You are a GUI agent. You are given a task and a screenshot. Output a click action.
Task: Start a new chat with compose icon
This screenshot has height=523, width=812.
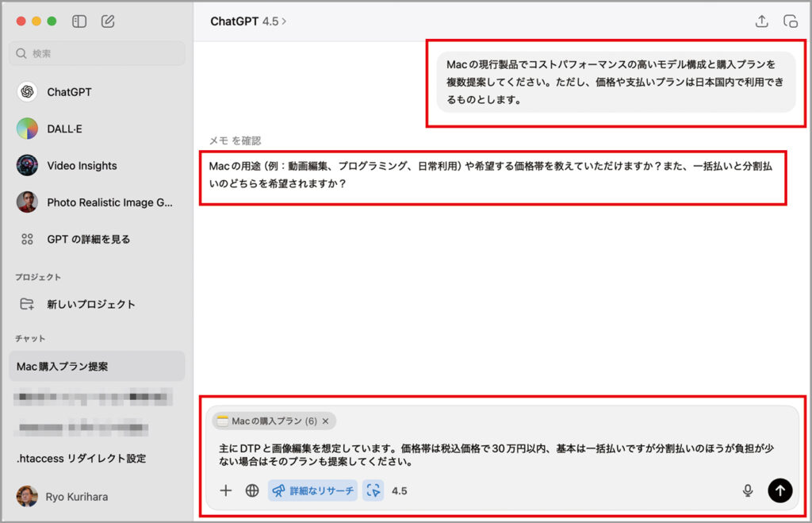pyautogui.click(x=108, y=21)
